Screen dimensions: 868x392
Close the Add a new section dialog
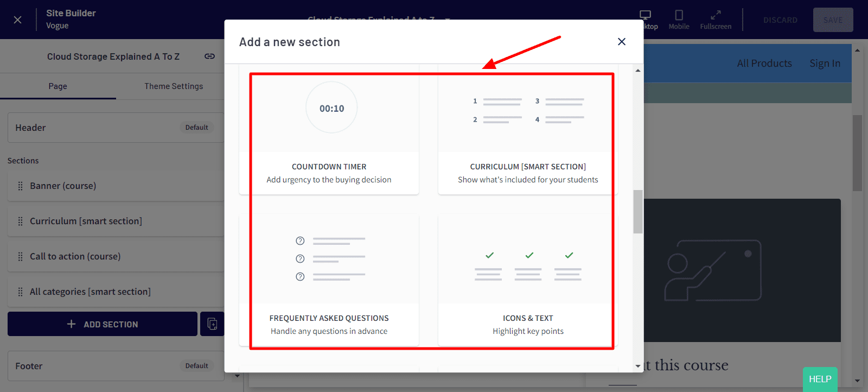coord(622,42)
